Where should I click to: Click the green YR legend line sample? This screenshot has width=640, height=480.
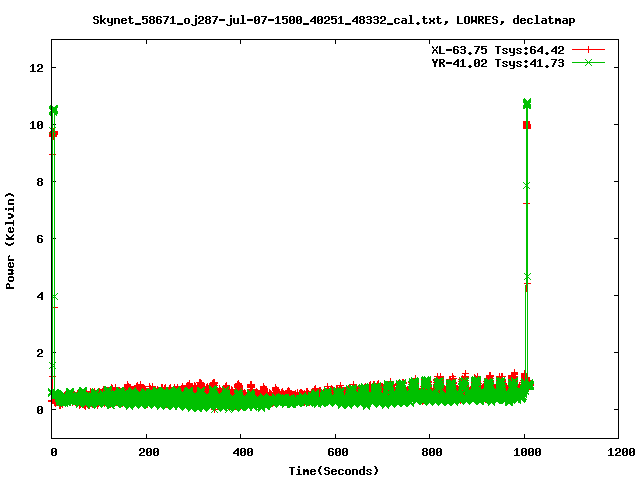click(588, 62)
